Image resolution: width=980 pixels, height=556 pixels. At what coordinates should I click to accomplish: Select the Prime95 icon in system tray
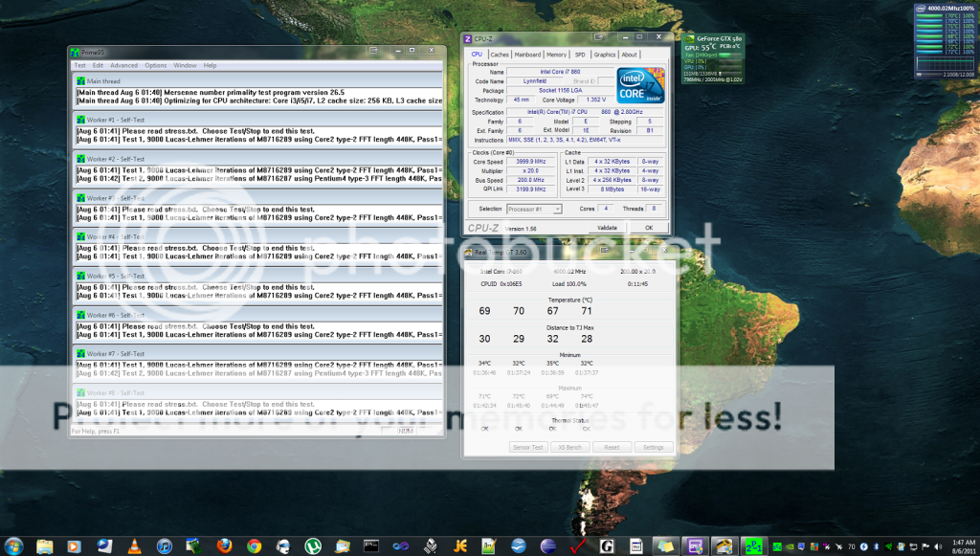point(777,546)
